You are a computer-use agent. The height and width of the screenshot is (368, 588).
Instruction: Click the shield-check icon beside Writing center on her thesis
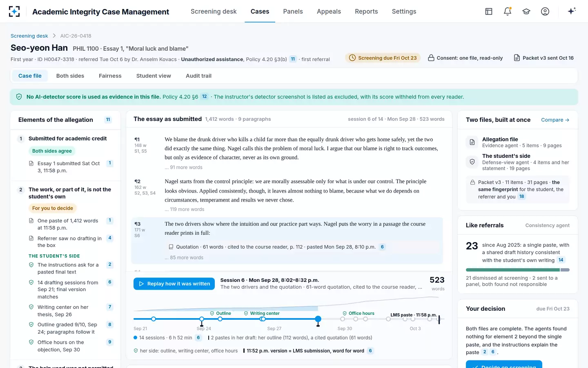[31, 307]
